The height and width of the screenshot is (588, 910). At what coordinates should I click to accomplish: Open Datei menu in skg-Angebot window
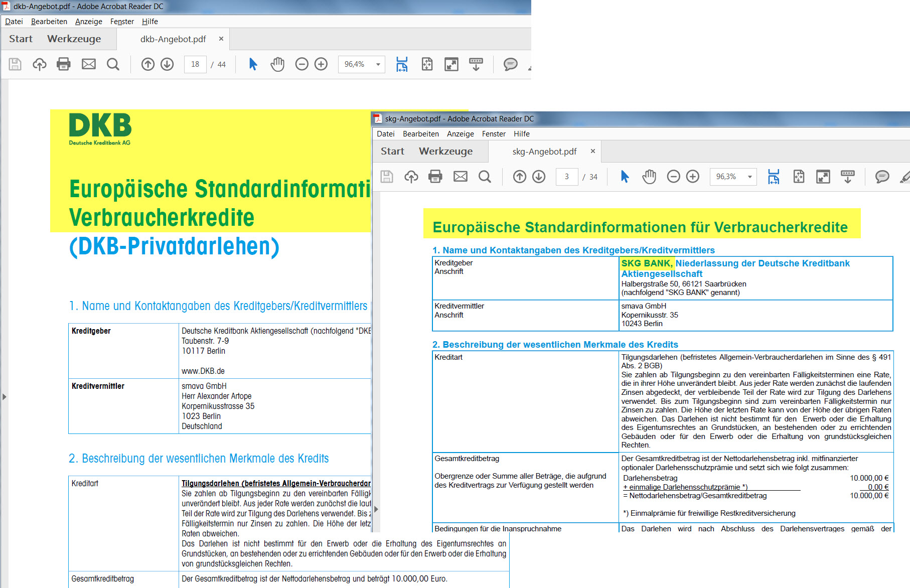[386, 134]
